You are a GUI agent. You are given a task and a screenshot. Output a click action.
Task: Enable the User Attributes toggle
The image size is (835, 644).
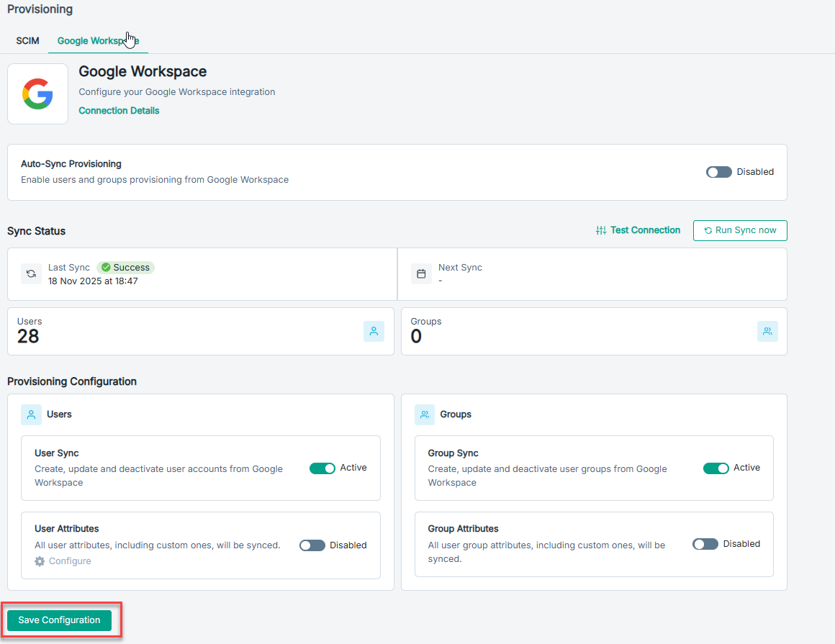[x=312, y=545]
